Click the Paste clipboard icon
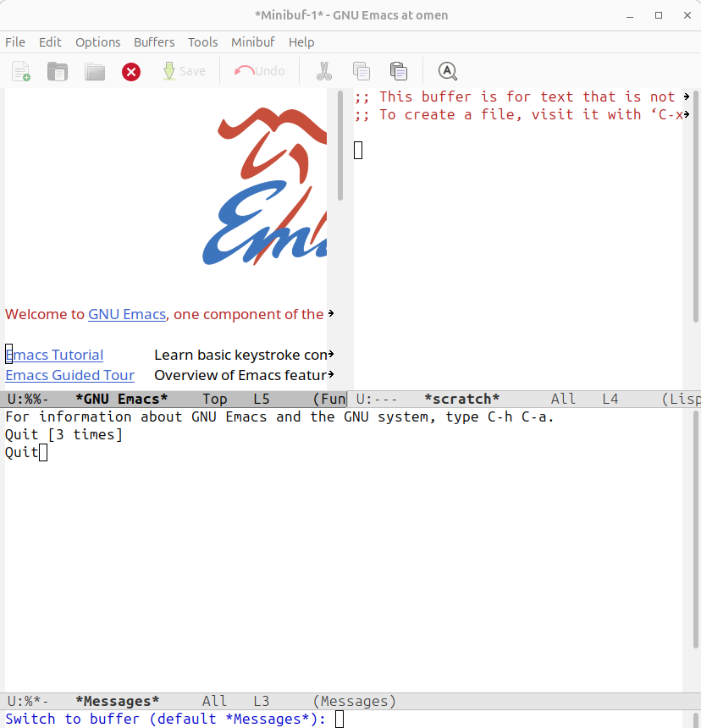Viewport: 701px width, 728px height. (x=398, y=71)
